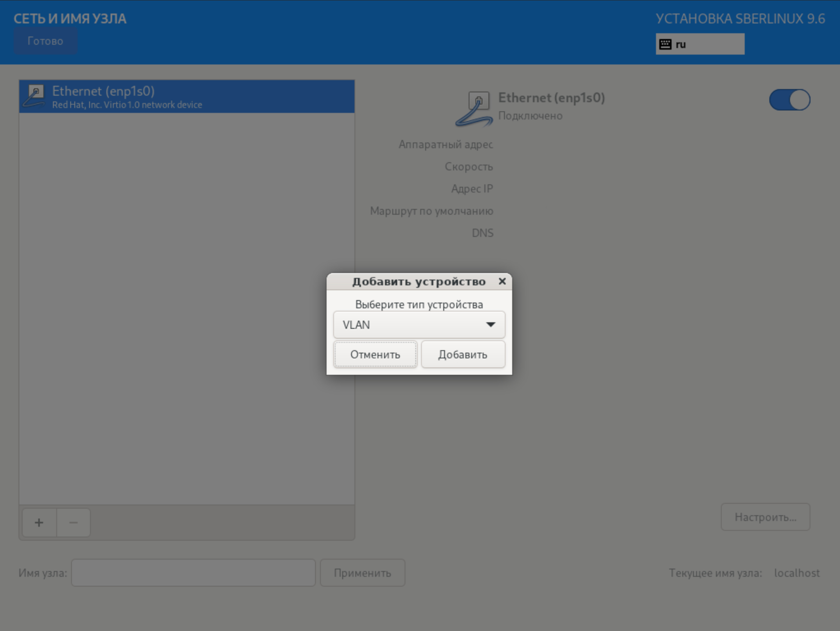The width and height of the screenshot is (840, 631).
Task: Click the Готово button
Action: [45, 41]
